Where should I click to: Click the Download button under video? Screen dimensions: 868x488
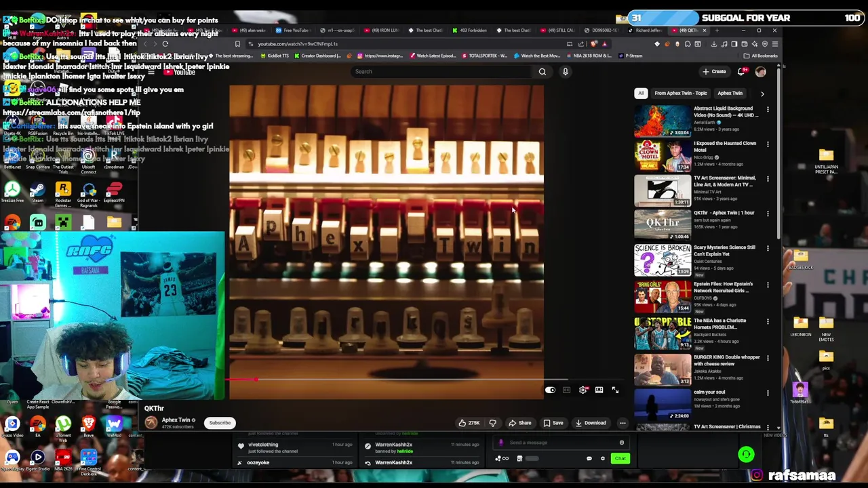tap(591, 423)
